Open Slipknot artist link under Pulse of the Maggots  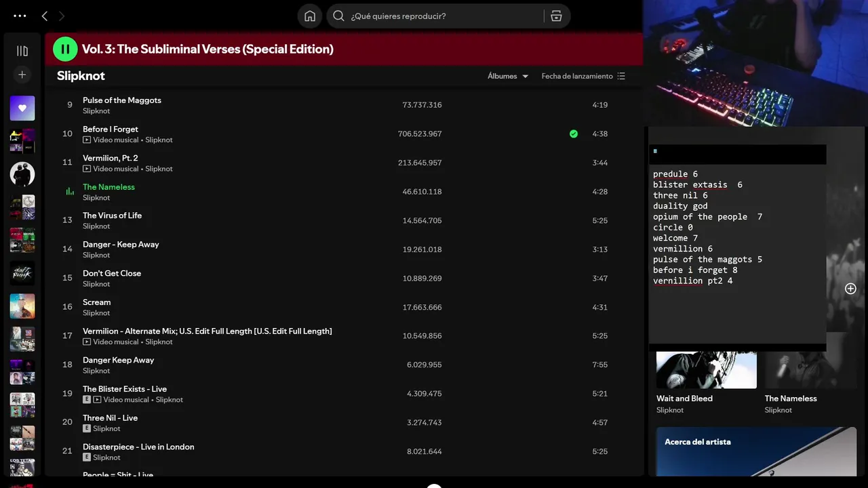[x=96, y=111]
